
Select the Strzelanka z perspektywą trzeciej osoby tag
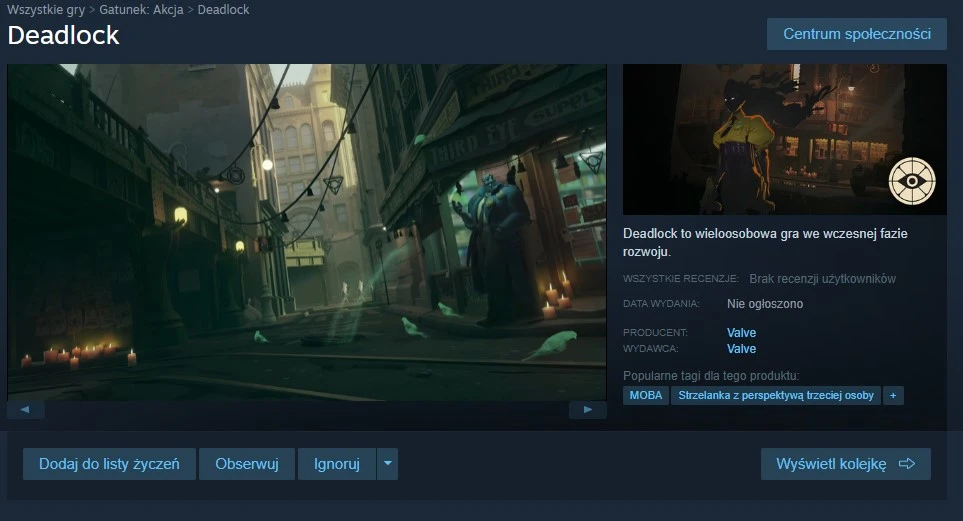pyautogui.click(x=776, y=395)
